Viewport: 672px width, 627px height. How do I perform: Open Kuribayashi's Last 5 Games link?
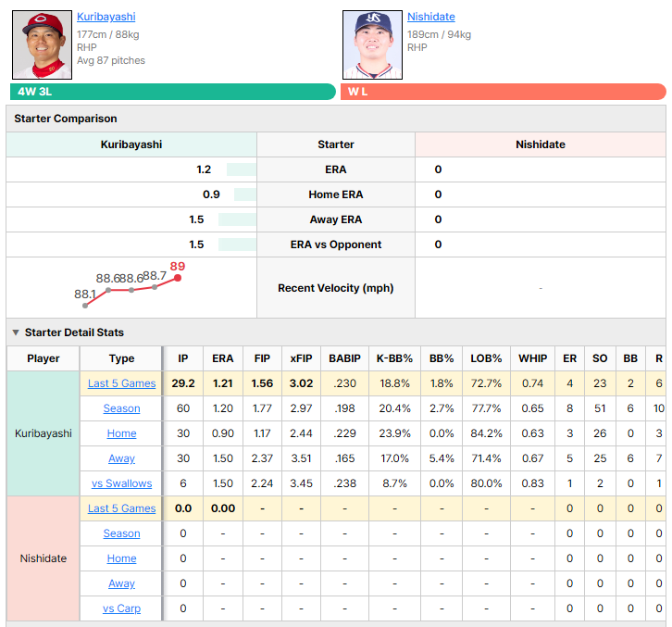[121, 383]
